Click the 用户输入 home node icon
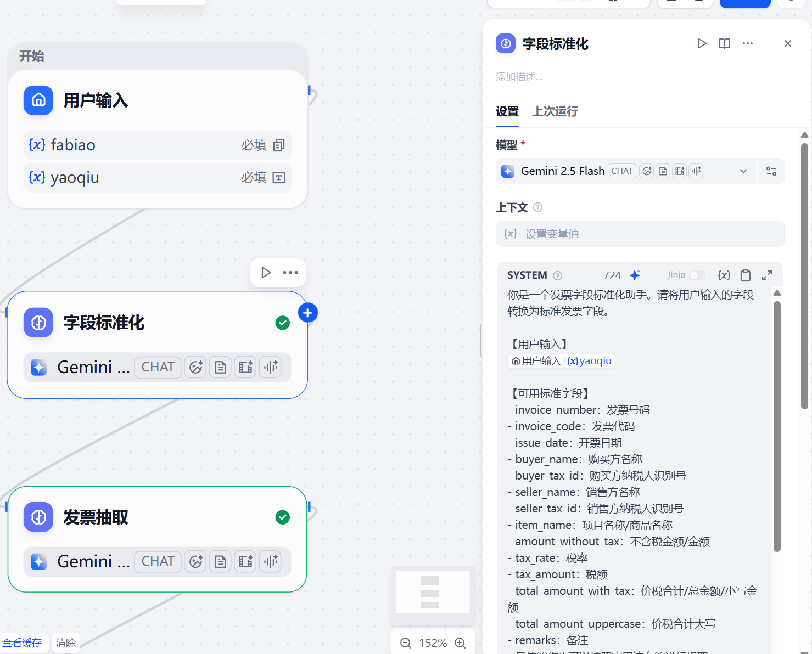This screenshot has width=812, height=654. [38, 100]
